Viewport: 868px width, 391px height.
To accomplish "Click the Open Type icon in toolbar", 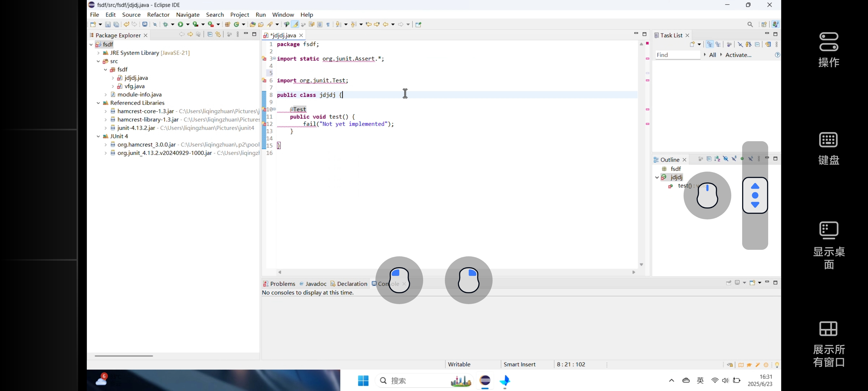I will click(x=252, y=24).
